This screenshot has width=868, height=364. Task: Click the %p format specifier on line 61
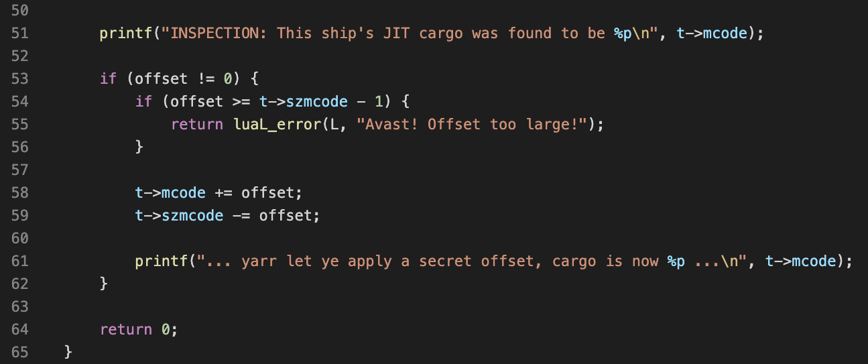point(676,261)
